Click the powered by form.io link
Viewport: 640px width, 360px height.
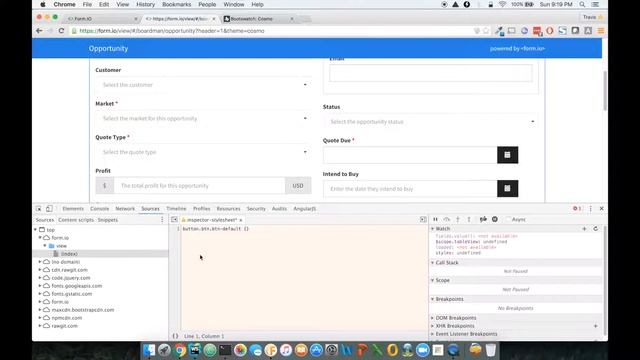pos(517,49)
